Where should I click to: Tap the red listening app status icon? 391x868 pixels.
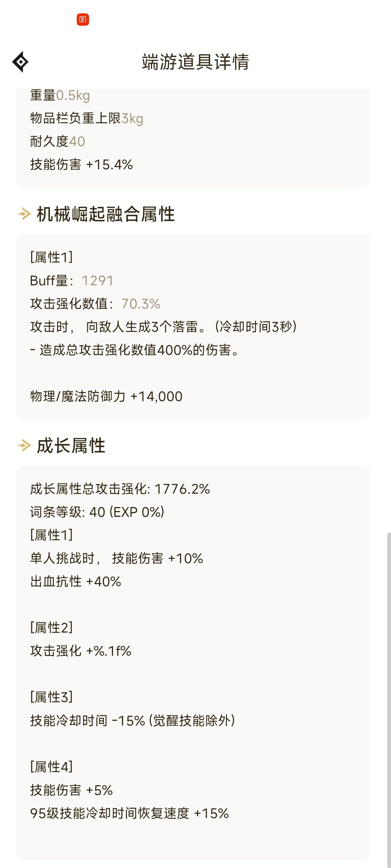[x=83, y=20]
